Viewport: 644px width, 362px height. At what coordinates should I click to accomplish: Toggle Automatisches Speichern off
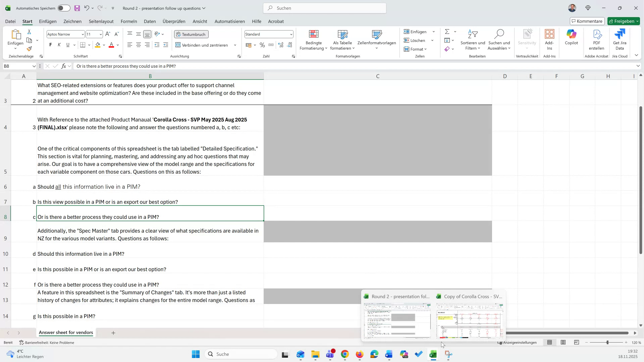[x=63, y=8]
